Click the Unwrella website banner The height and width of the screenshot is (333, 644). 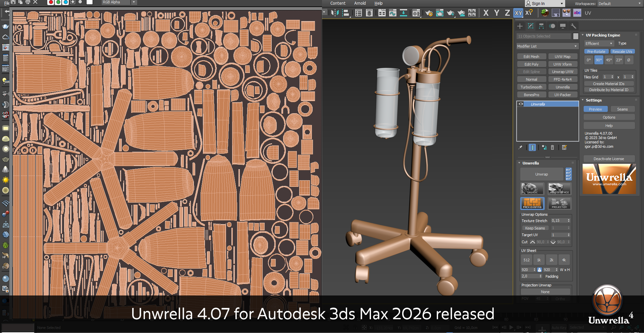609,179
